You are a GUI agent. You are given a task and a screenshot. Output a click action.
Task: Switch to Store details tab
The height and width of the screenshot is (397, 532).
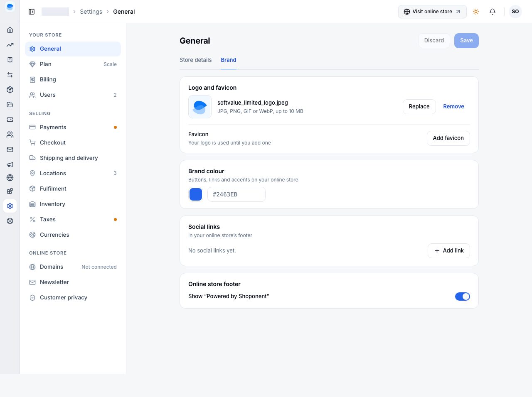coord(195,60)
